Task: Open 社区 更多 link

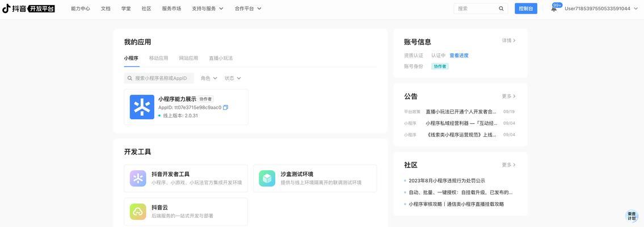Action: coord(508,165)
